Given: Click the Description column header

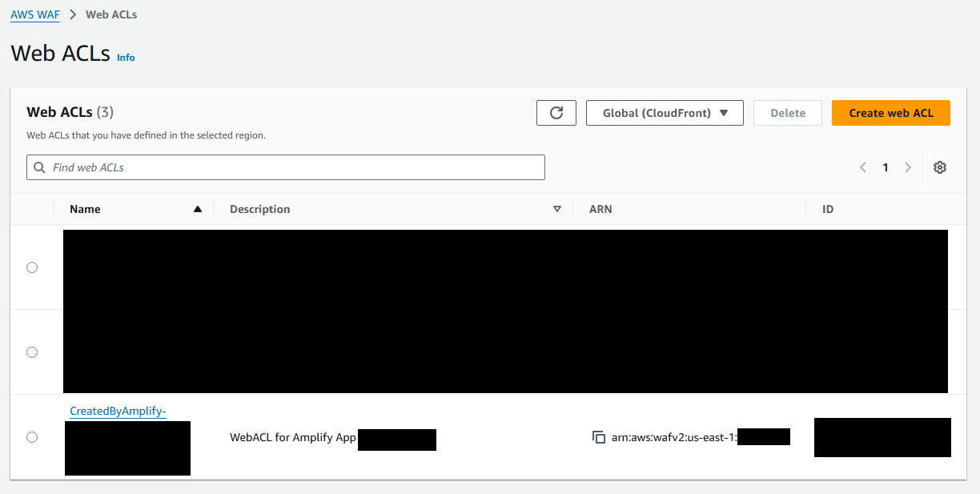Looking at the screenshot, I should (x=259, y=209).
